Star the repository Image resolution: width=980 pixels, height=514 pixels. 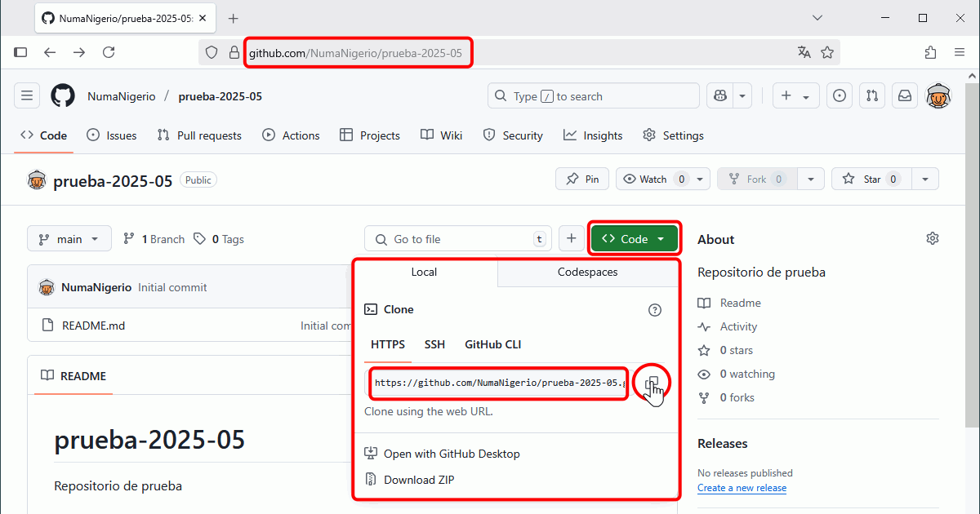pos(871,179)
